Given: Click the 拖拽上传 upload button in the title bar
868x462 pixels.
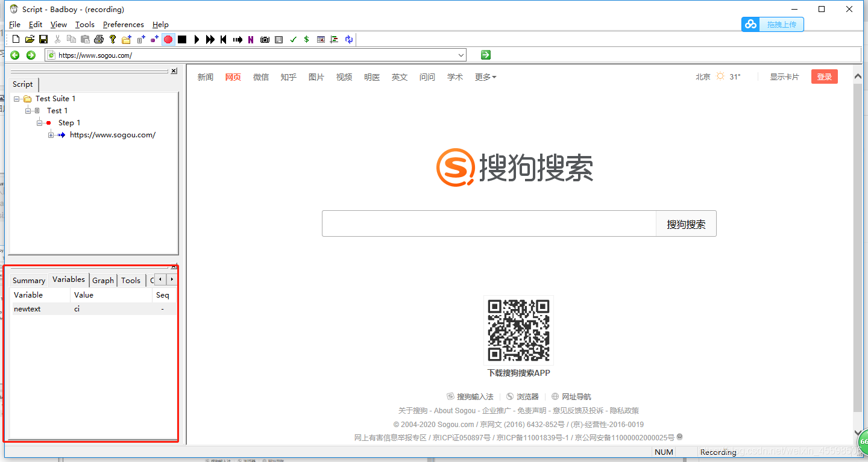Looking at the screenshot, I should [773, 24].
